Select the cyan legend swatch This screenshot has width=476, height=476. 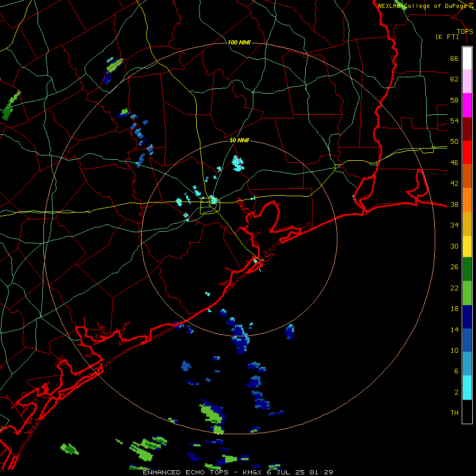pos(467,388)
